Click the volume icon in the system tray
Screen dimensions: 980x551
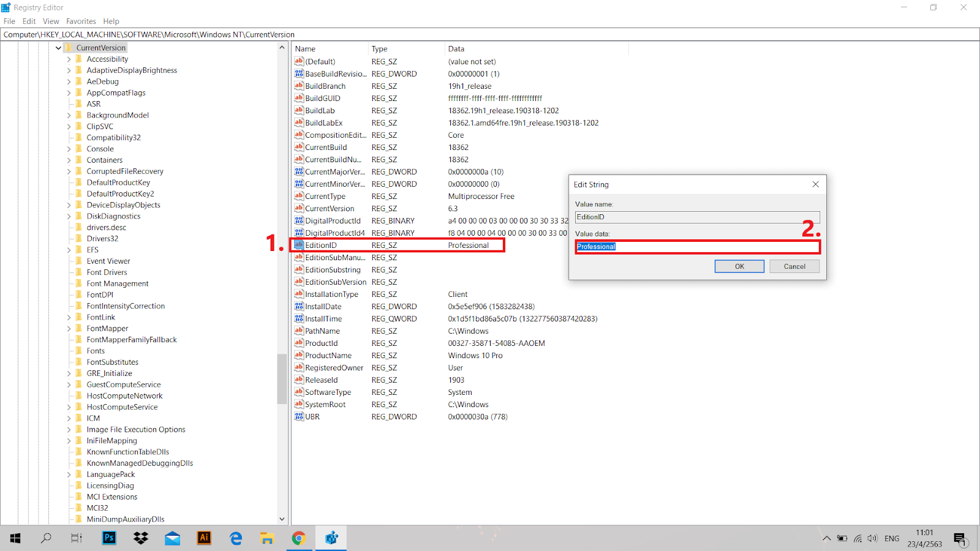point(872,538)
